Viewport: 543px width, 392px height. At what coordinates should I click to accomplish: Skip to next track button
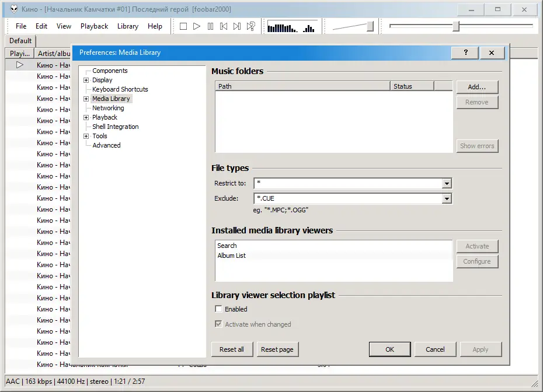click(237, 26)
